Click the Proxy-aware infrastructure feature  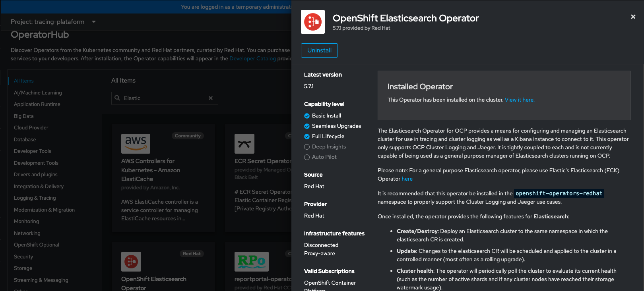[x=320, y=254]
